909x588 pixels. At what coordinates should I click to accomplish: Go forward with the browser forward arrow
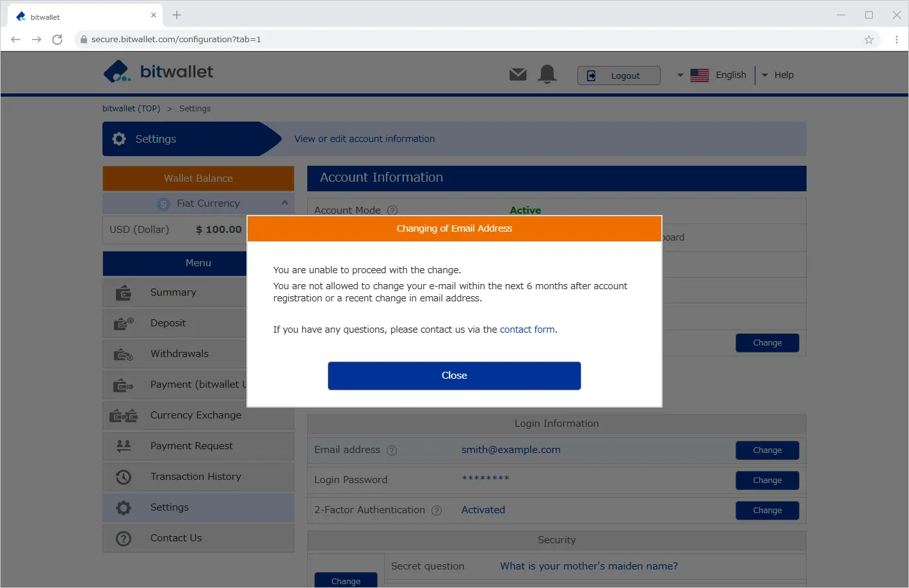(36, 40)
